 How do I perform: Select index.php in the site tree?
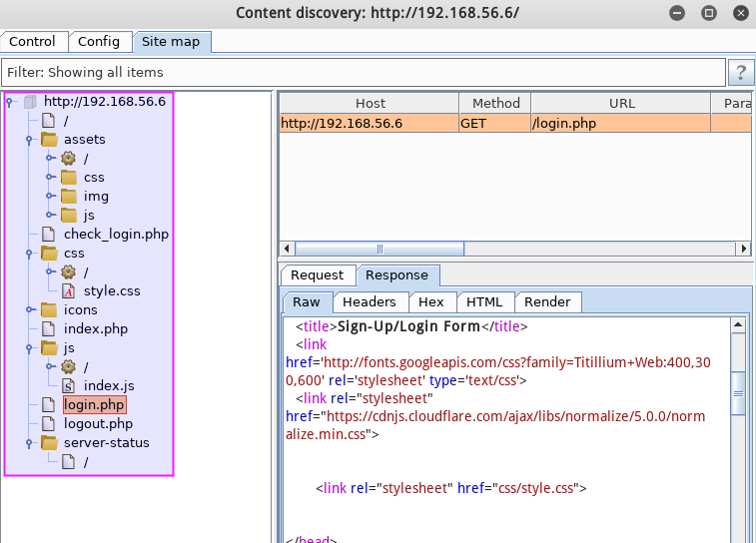pos(96,329)
